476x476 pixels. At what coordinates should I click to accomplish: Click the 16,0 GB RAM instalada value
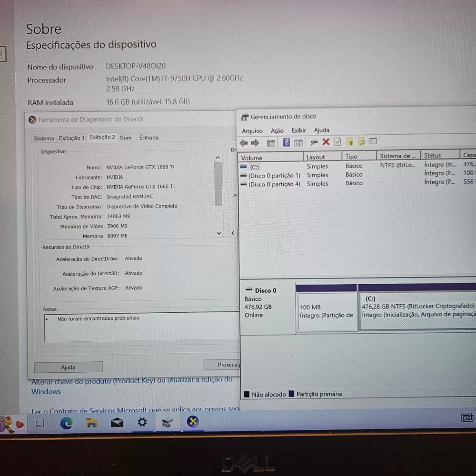pos(148,102)
